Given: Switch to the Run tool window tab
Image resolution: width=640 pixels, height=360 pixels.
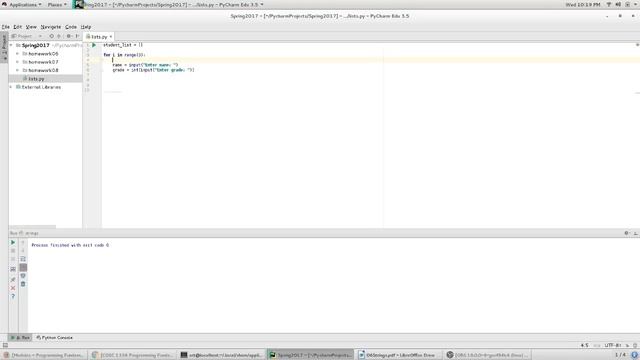Looking at the screenshot, I should pos(20,338).
